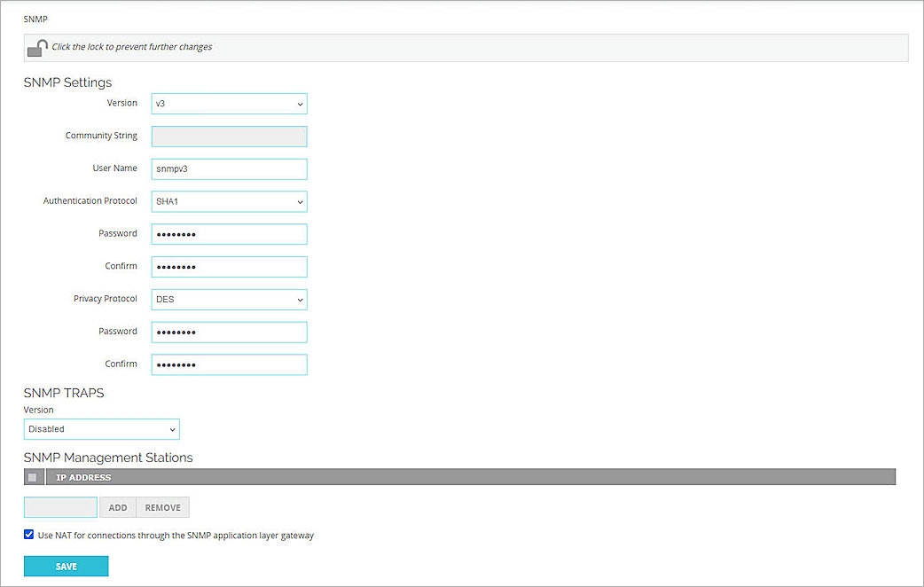Viewport: 924px width, 587px height.
Task: Select SHA1 in the Authentication Protocol selector
Action: tap(229, 201)
